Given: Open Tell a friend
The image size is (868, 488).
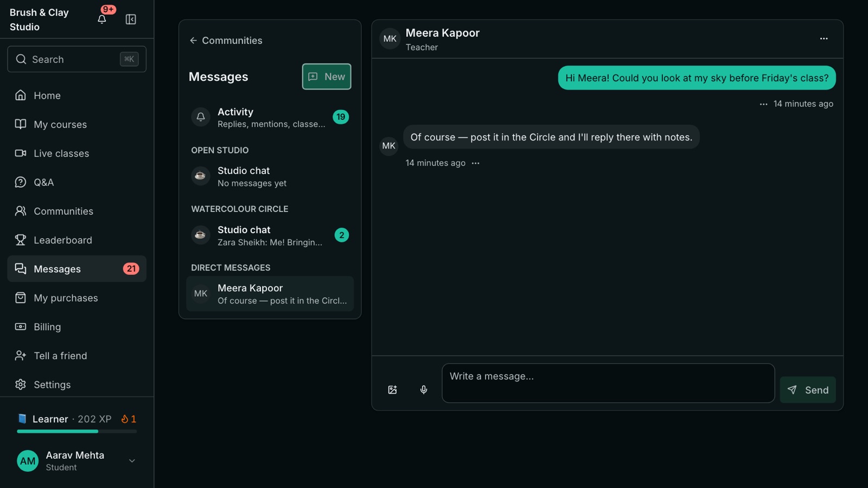Looking at the screenshot, I should [77, 356].
